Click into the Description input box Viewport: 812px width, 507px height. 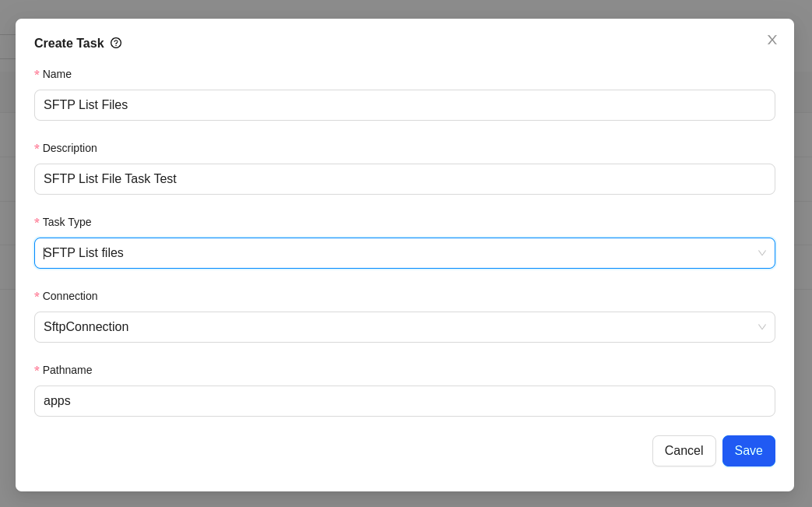(x=405, y=179)
